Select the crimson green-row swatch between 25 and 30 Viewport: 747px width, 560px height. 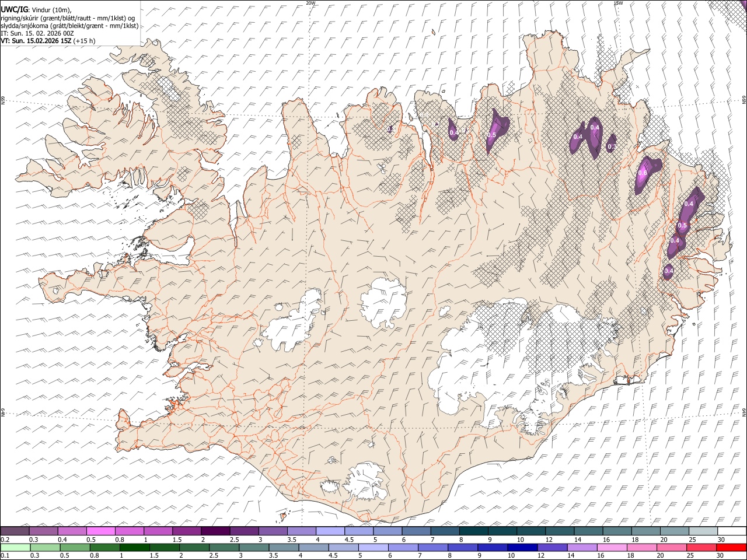coord(702,547)
